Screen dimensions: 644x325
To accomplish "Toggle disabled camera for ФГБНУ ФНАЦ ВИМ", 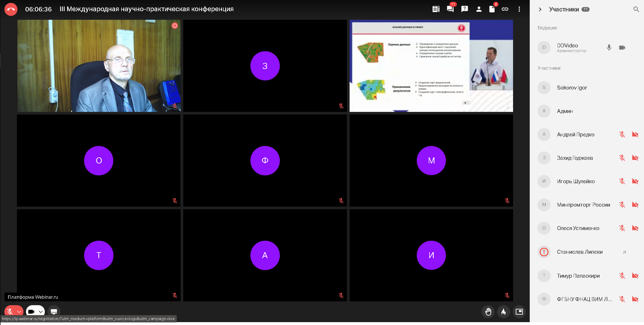I will 635,299.
